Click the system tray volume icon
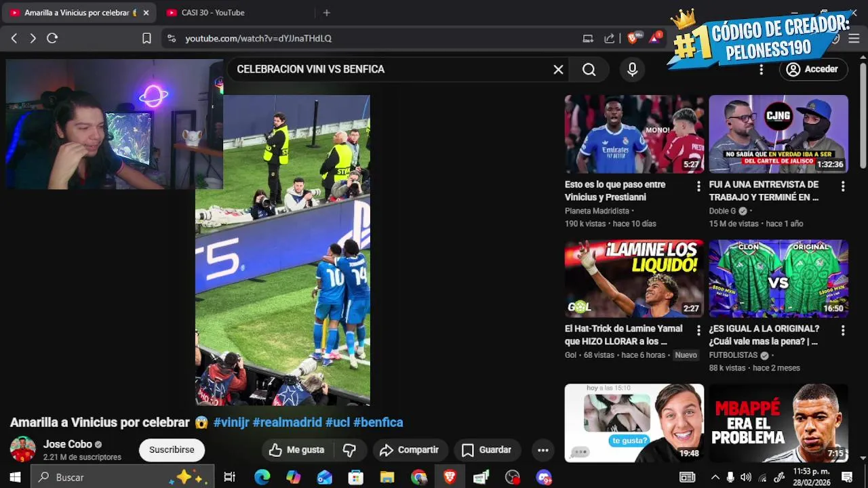 pyautogui.click(x=746, y=477)
